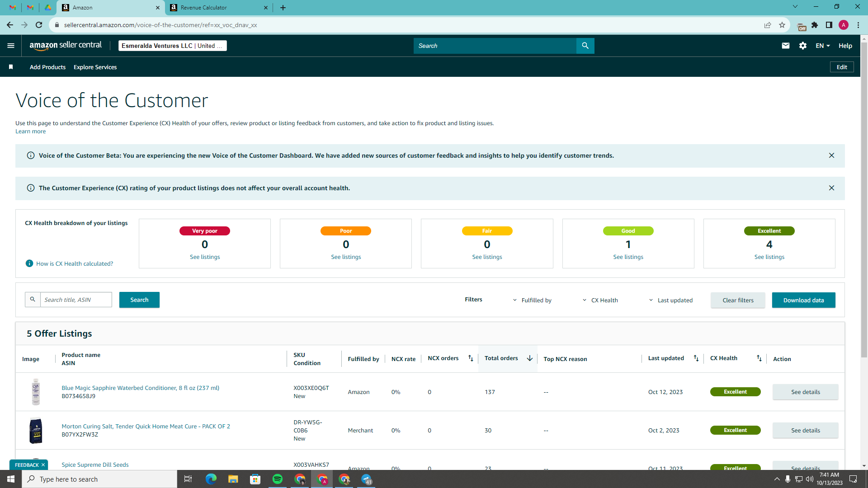This screenshot has width=868, height=488.
Task: Click the Seller Central search magnifier button
Action: pos(585,46)
